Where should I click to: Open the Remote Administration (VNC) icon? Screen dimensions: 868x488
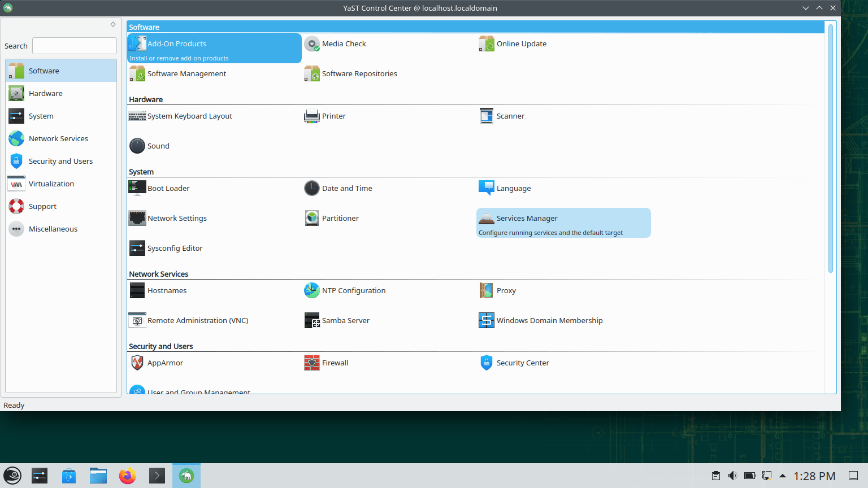(137, 320)
